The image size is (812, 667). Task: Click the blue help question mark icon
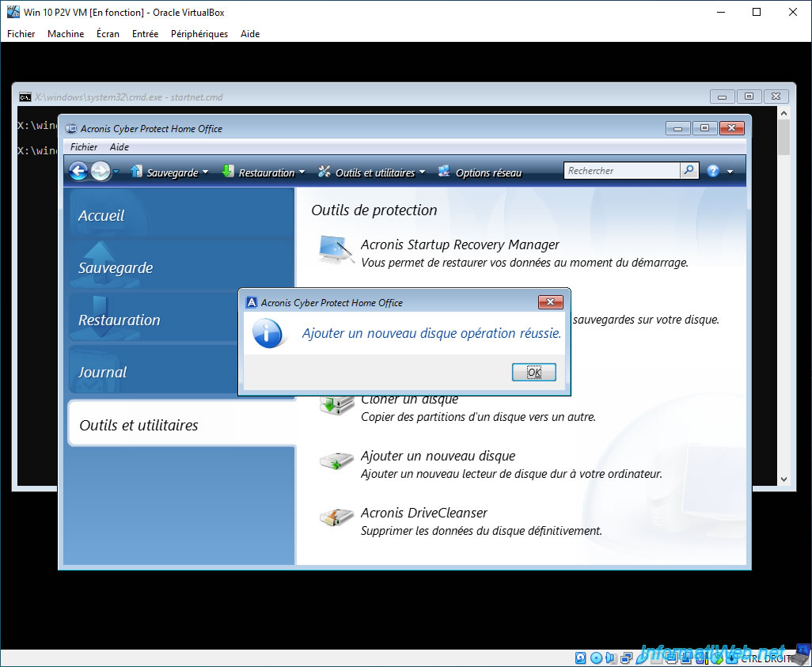713,171
